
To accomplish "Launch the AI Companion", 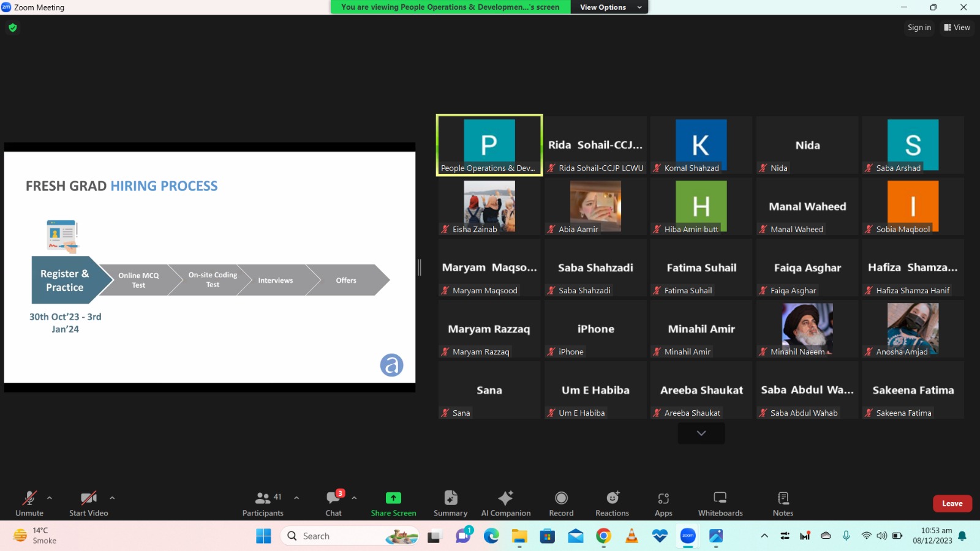I will point(505,503).
